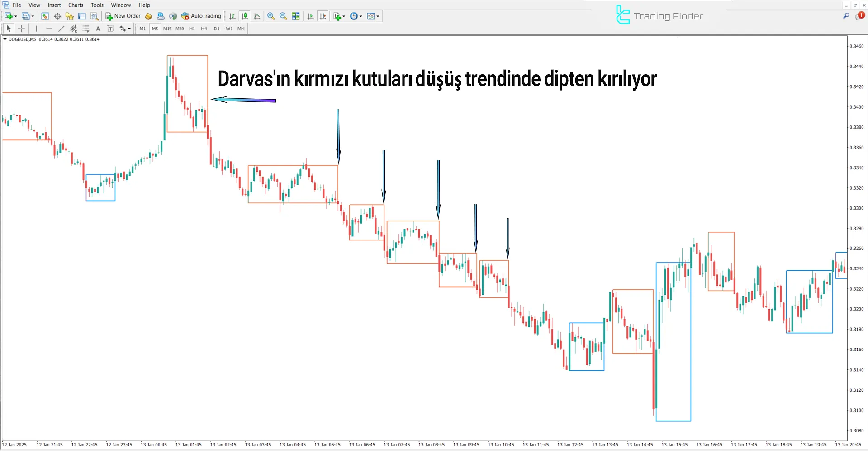The image size is (868, 451).
Task: Switch chart to M30 timeframe
Action: coord(180,29)
